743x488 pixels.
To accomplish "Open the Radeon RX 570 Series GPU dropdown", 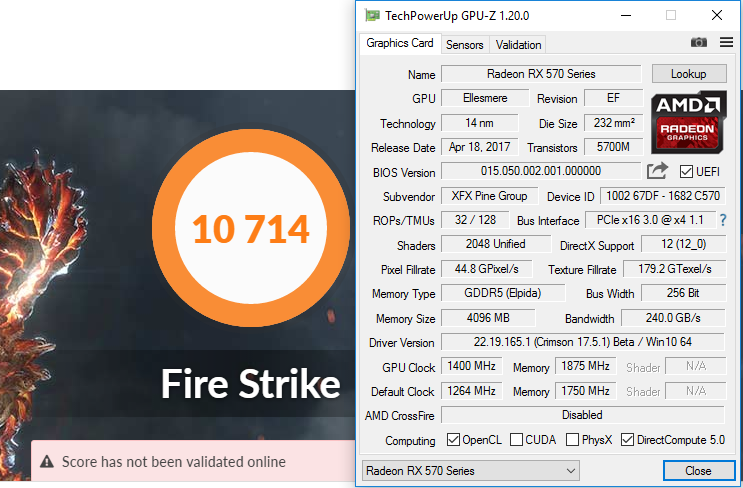I will point(471,470).
